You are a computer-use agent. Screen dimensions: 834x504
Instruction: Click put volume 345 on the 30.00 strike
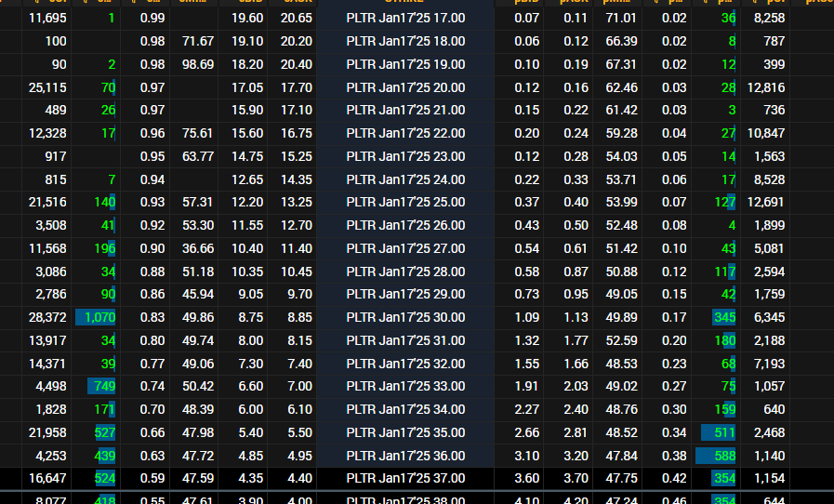click(725, 318)
